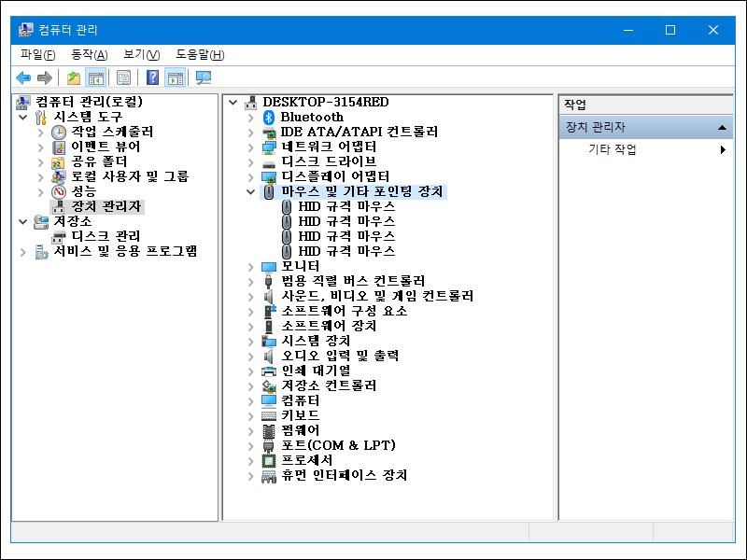Collapse the DESKTOP-3154RED root node
This screenshot has width=747, height=560.
tap(233, 102)
